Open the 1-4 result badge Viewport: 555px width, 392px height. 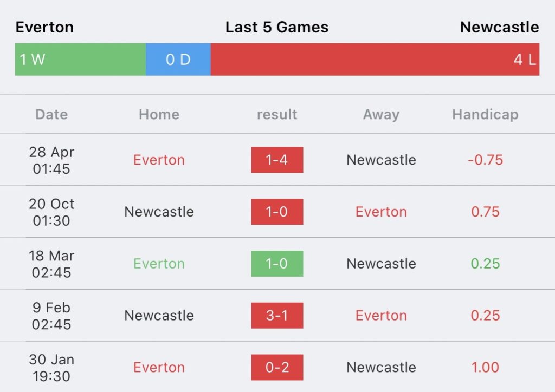(277, 160)
